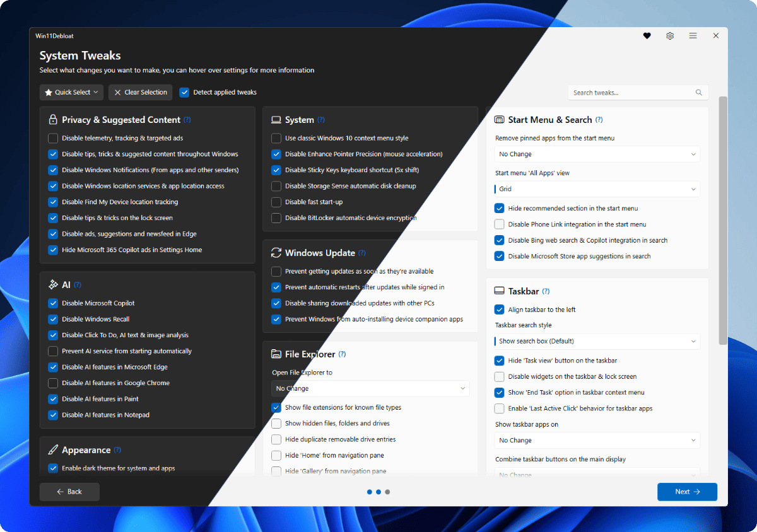
Task: Click help icon next to Appearance heading
Action: (x=117, y=450)
